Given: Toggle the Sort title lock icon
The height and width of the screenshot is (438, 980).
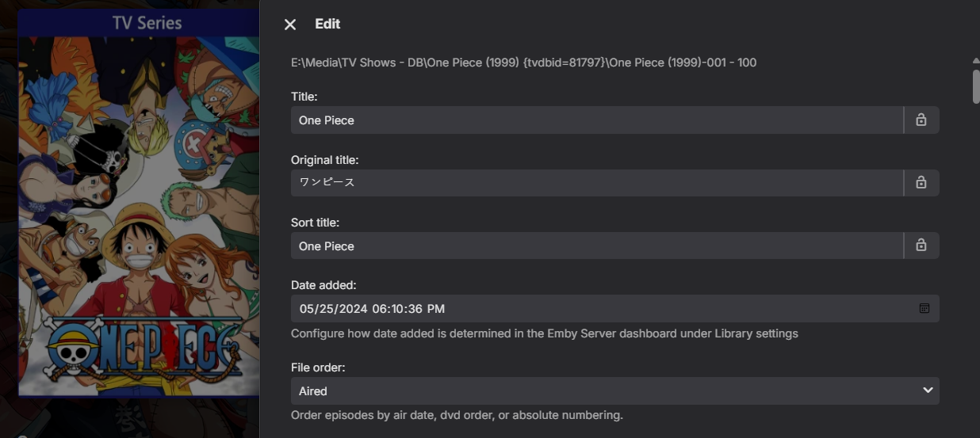Looking at the screenshot, I should (x=921, y=246).
